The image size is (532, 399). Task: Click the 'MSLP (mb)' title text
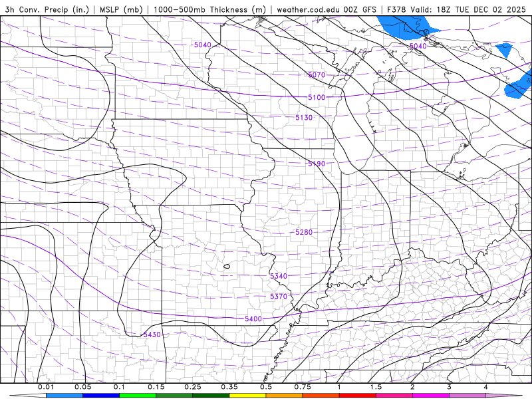point(121,9)
